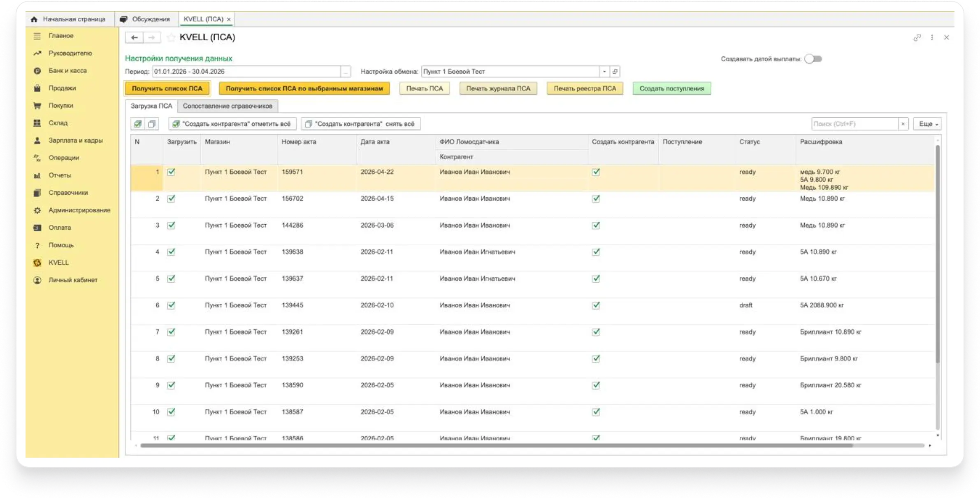The width and height of the screenshot is (980, 498).
Task: Open the form's three-dot more menu
Action: [932, 37]
